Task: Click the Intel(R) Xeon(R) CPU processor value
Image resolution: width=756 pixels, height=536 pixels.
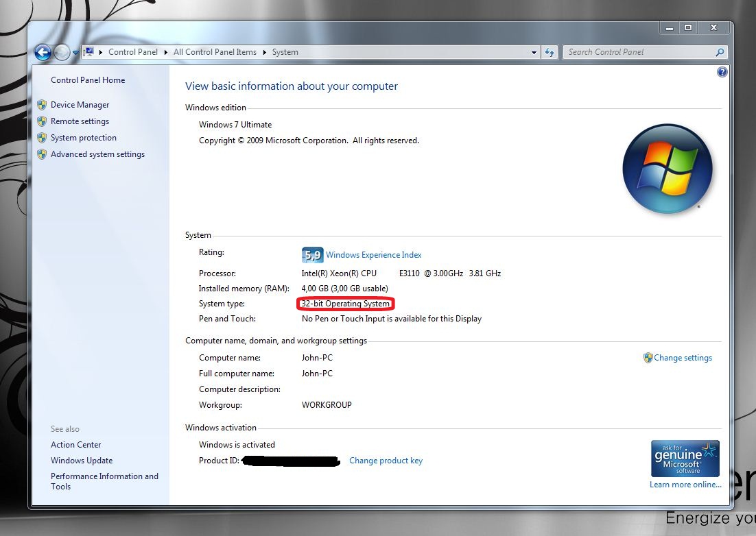Action: click(x=401, y=273)
